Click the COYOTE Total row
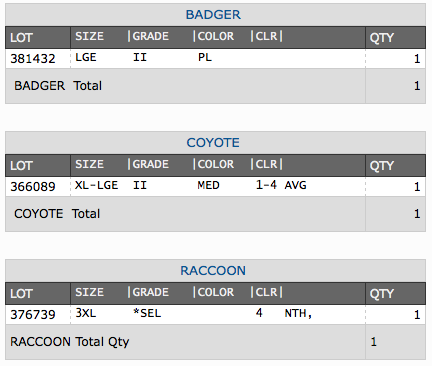This screenshot has width=432, height=366. click(x=215, y=214)
